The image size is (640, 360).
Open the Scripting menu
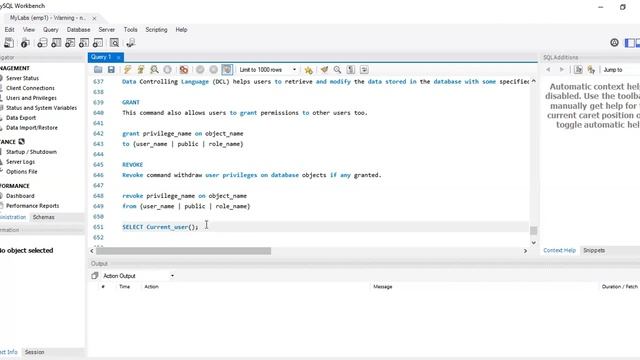(x=156, y=30)
